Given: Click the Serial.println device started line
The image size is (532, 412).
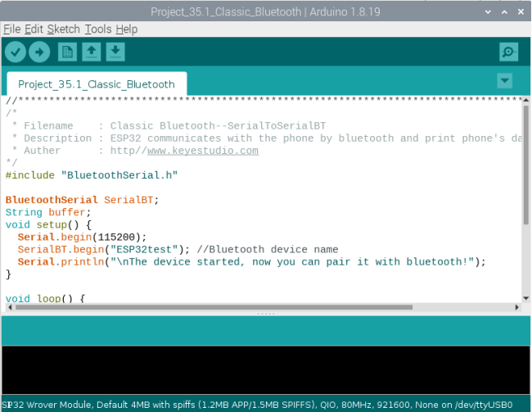Looking at the screenshot, I should pyautogui.click(x=252, y=262).
